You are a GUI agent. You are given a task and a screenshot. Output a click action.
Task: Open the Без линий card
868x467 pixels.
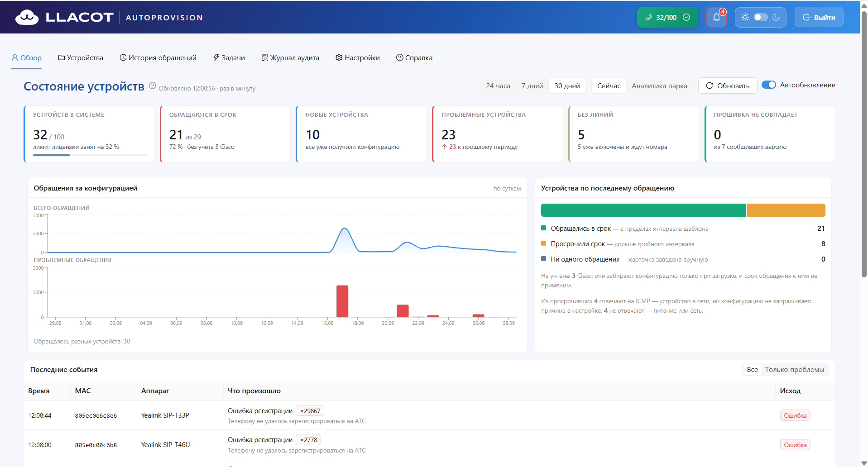(633, 134)
